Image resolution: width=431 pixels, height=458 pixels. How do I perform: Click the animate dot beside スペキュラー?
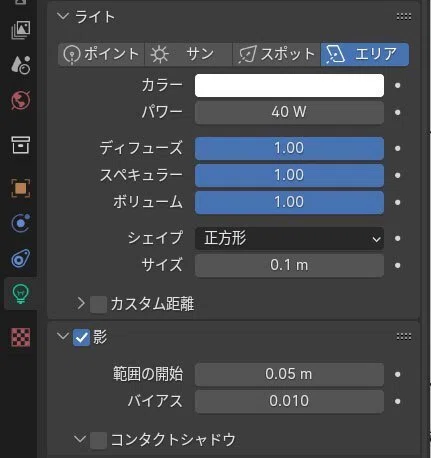coord(397,175)
